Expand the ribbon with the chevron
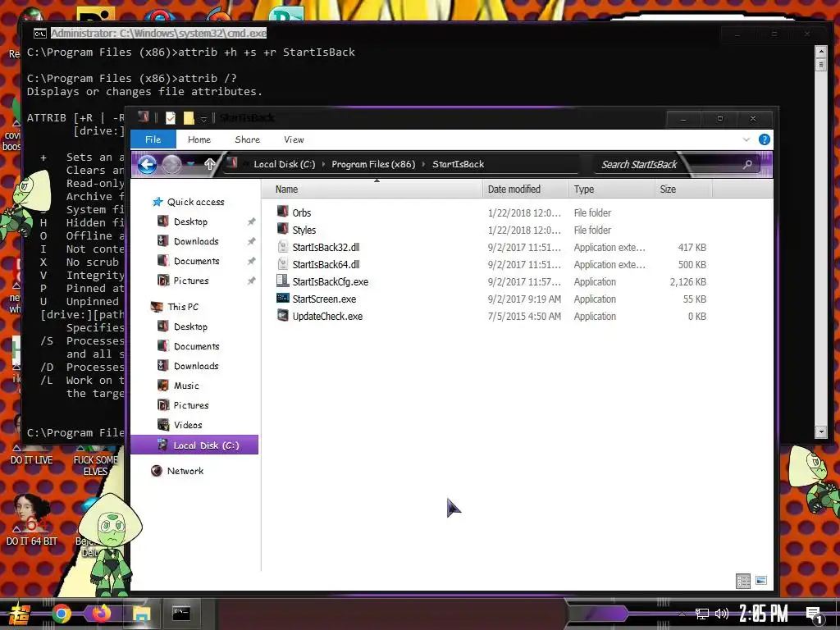This screenshot has height=630, width=840. [746, 139]
